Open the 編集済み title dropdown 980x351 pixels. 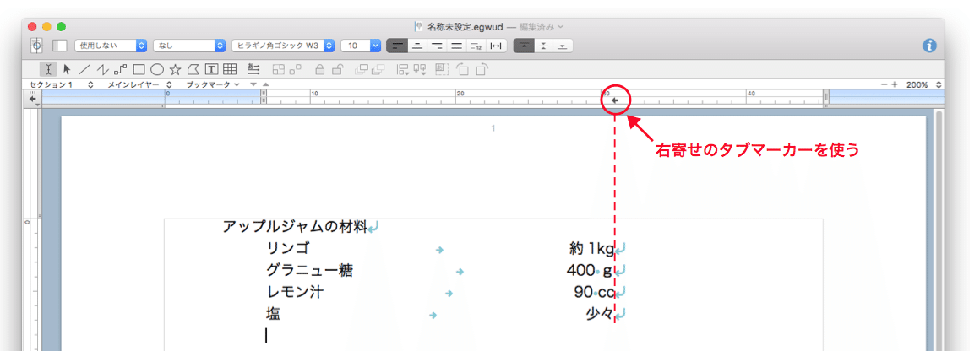(542, 27)
